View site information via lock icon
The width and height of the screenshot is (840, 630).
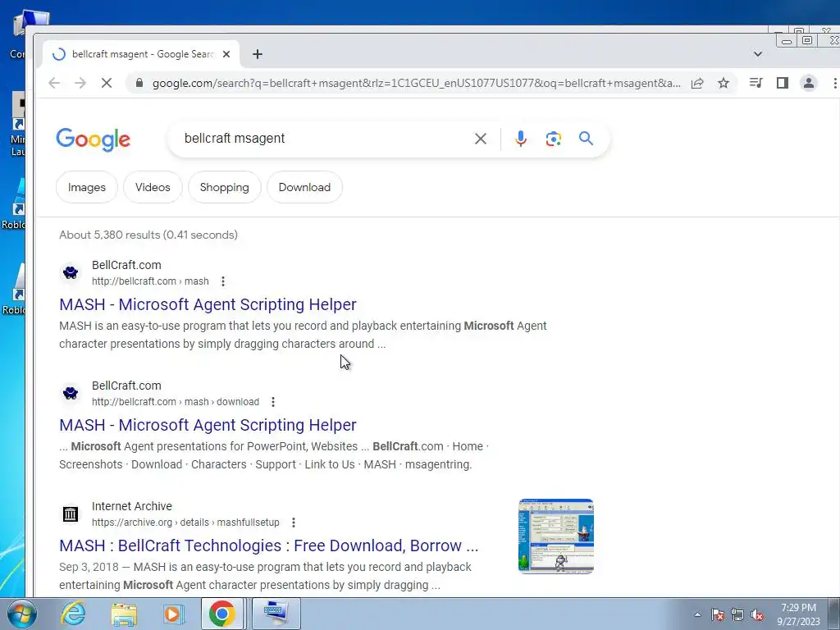click(x=139, y=83)
